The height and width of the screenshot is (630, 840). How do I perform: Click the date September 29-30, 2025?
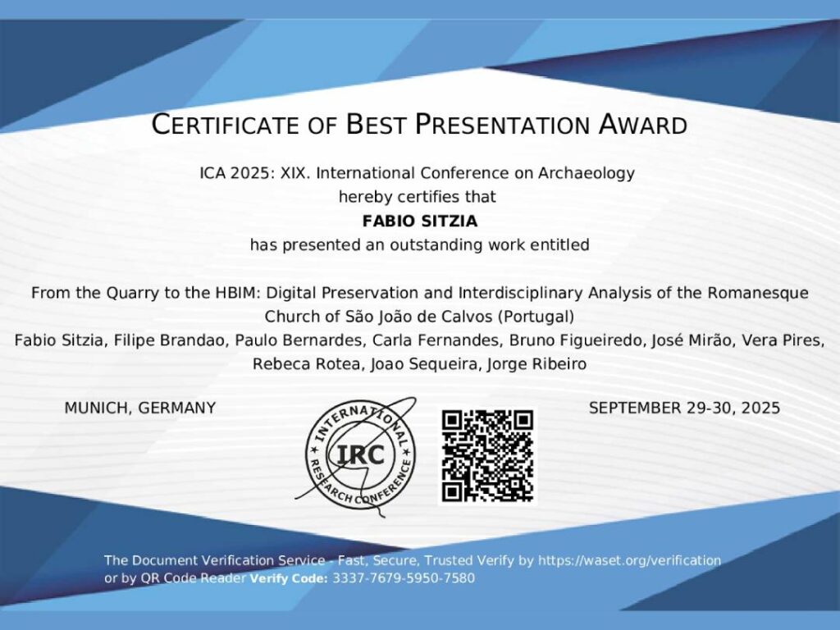tap(684, 408)
